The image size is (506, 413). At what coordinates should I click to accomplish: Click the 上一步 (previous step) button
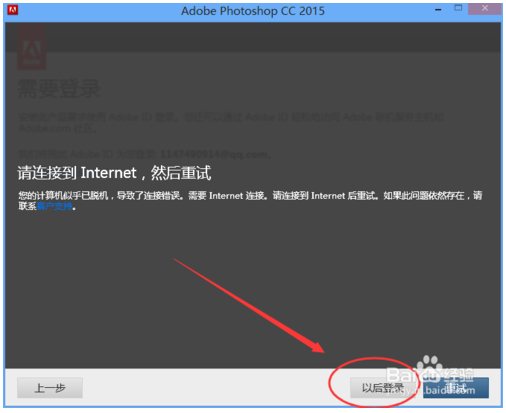[50, 388]
